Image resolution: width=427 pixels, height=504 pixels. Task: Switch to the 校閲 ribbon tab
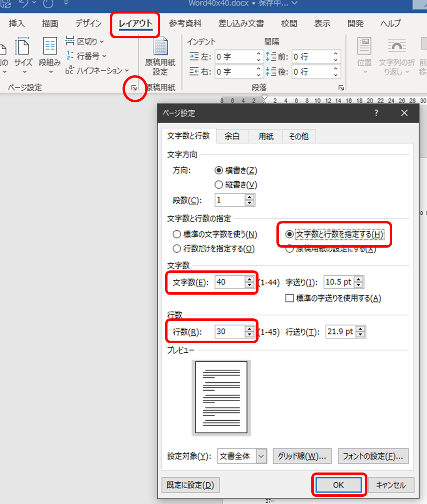[x=289, y=23]
